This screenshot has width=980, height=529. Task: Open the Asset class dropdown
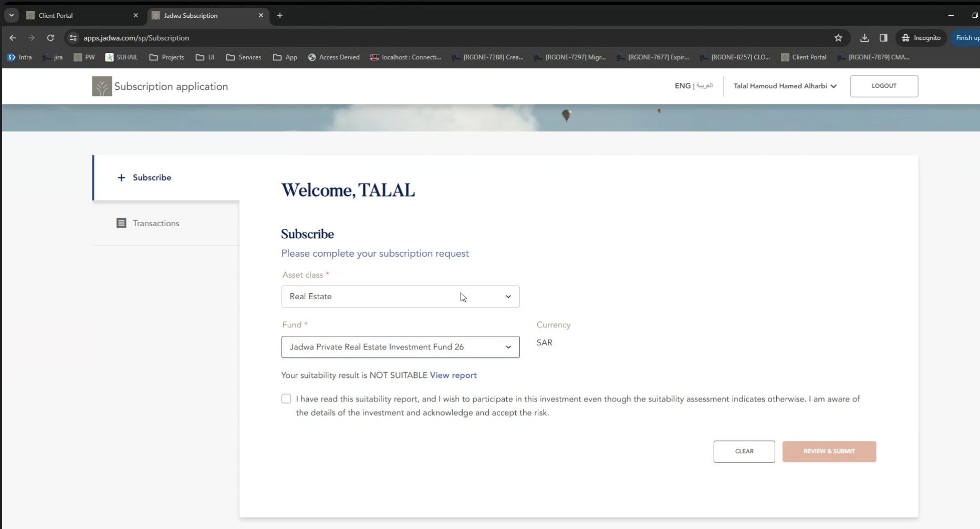tap(400, 297)
